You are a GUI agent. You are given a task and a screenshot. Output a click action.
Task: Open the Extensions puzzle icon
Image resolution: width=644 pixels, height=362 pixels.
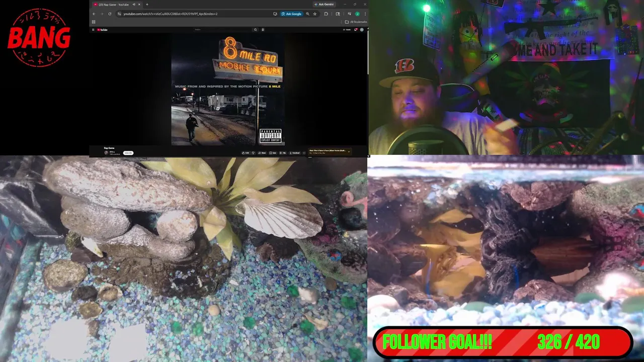click(x=326, y=14)
